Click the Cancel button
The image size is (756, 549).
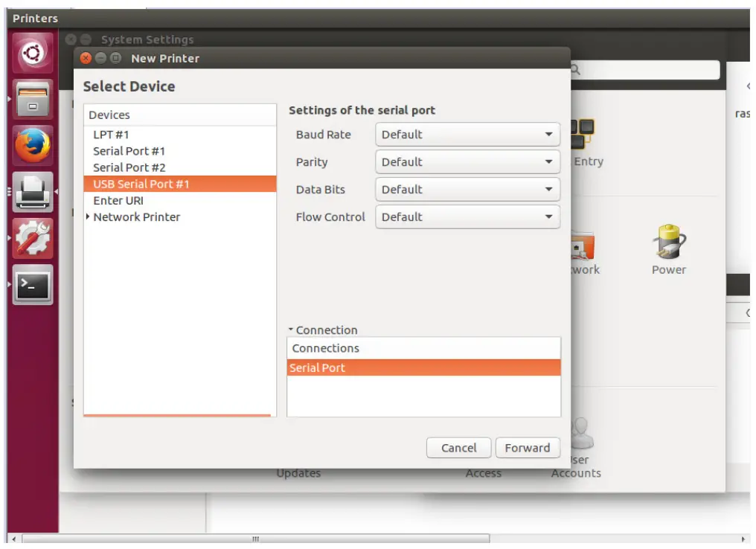pos(458,449)
